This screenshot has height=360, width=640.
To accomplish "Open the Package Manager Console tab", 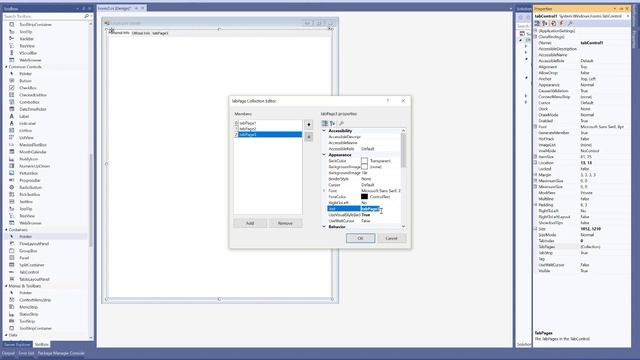I will (61, 353).
